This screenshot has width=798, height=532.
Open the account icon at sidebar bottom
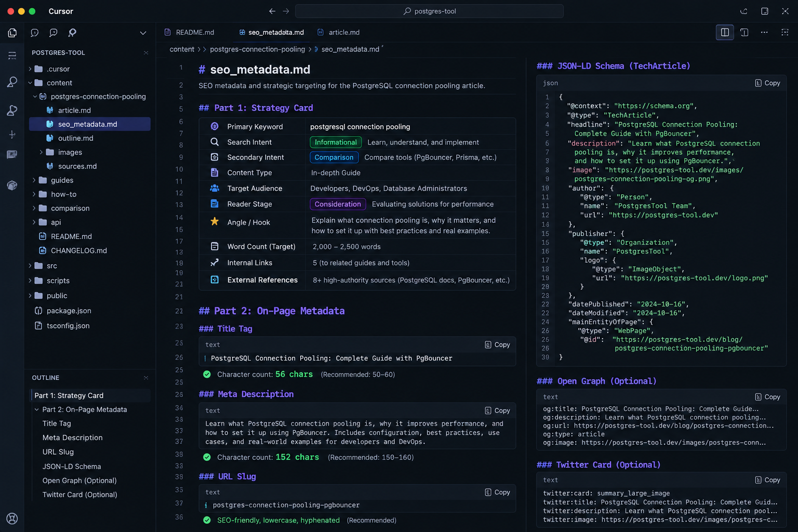click(12, 518)
